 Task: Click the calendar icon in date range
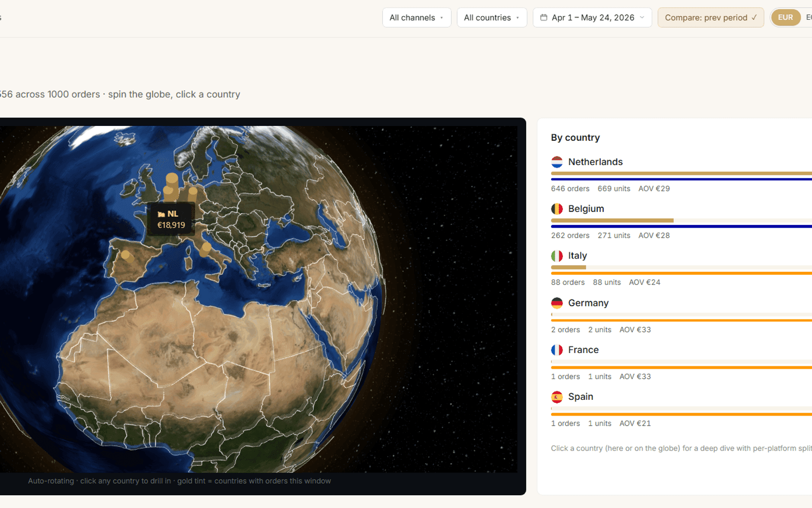pos(544,17)
